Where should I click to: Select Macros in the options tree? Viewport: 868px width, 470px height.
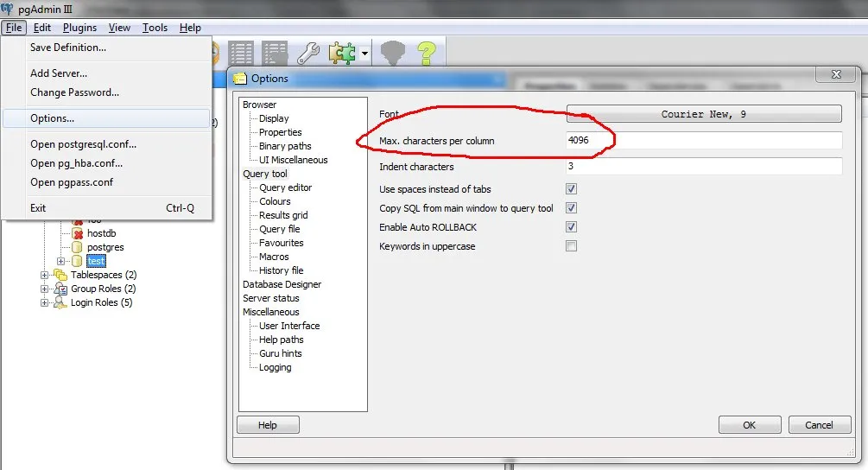click(274, 257)
